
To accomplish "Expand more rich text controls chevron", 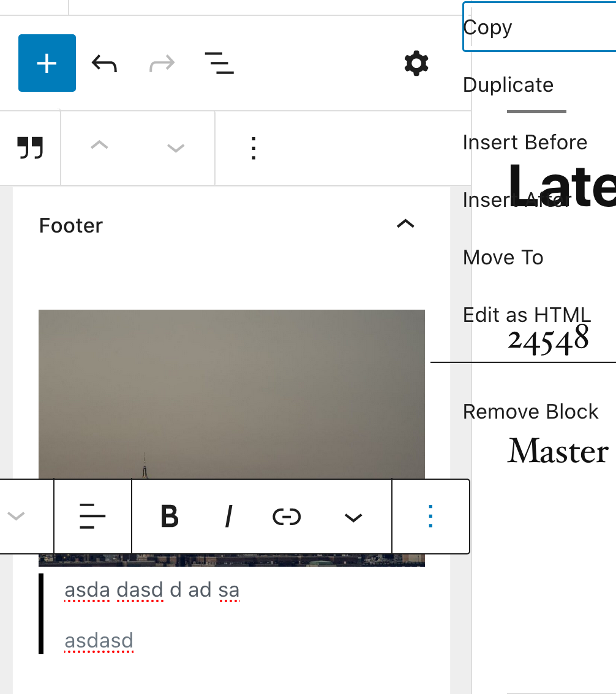I will point(353,517).
